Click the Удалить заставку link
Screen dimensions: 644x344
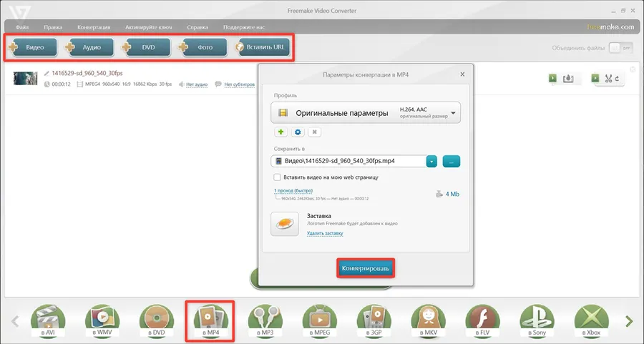[x=325, y=233]
